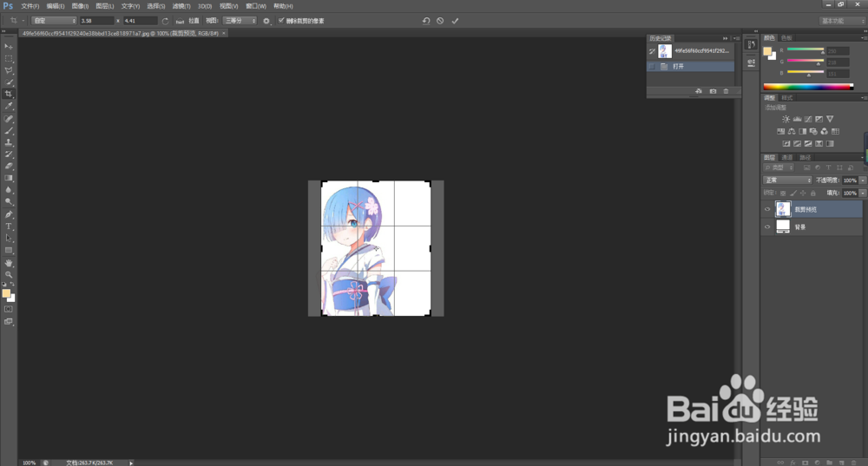Open layer opacity dropdown arrow
Viewport: 868px width, 466px height.
[863, 180]
